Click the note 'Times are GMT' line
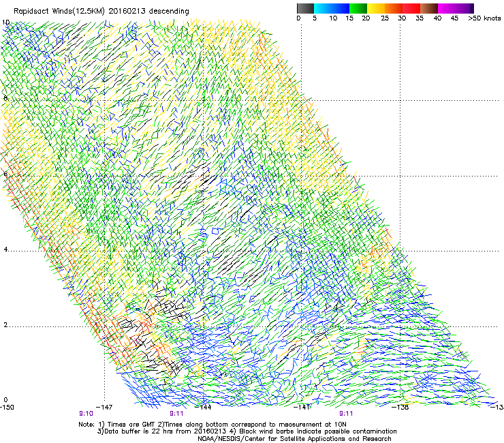Screen dimensions: 504x443 [x=212, y=425]
